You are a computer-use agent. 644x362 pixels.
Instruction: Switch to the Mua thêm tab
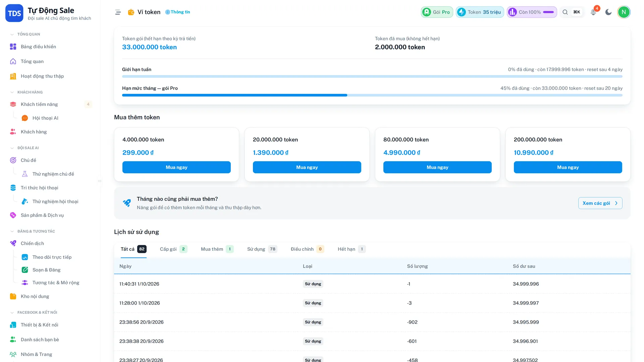(x=217, y=249)
